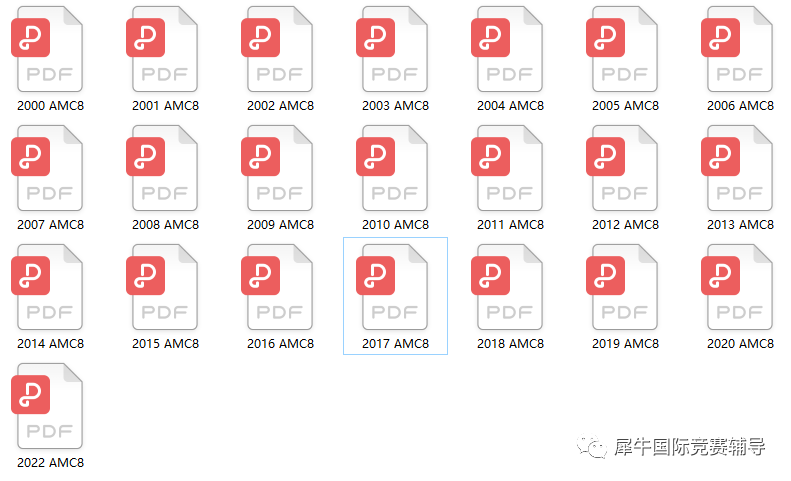Screen dimensions: 791x481
Task: Click the file name "2006 AMC8"
Action: coord(741,105)
